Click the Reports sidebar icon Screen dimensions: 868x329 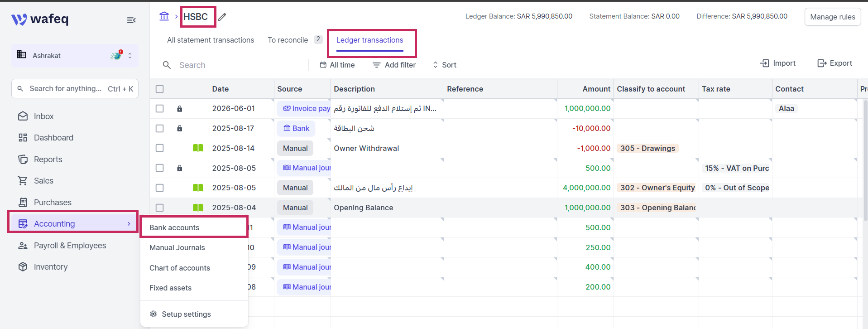(23, 160)
